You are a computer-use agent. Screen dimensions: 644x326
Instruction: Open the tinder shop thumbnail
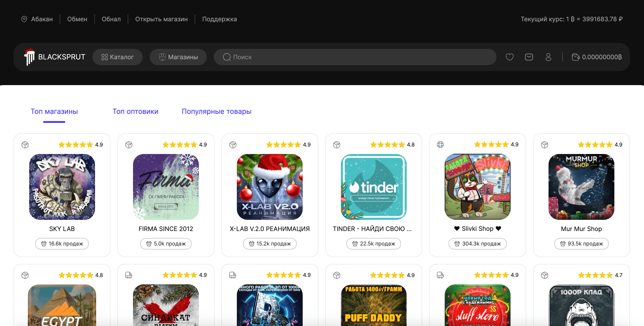(x=374, y=187)
